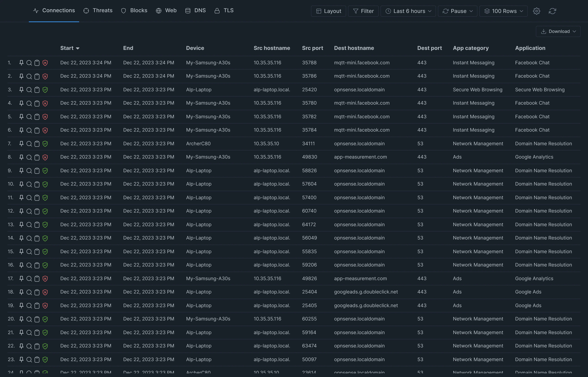Inspect row 5 with magnifier
Screen dimensions: 588x377
click(x=29, y=117)
